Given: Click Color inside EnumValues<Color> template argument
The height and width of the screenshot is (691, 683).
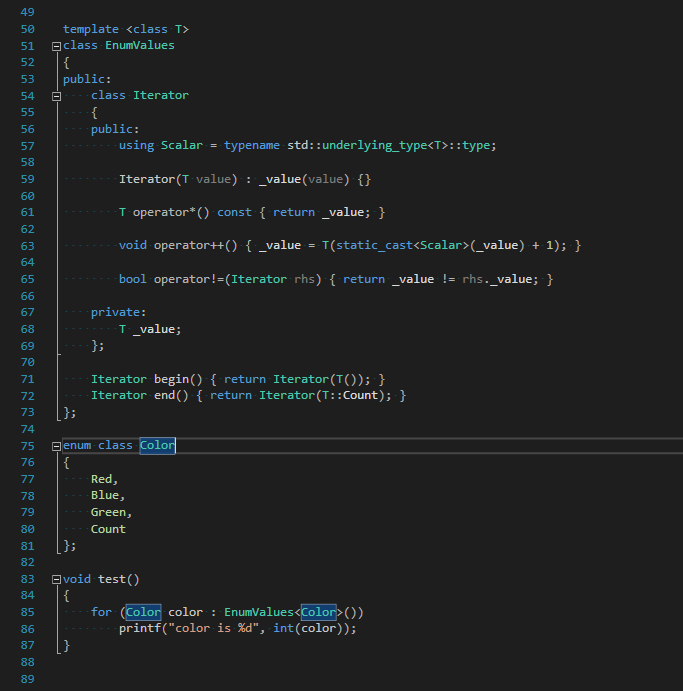Looking at the screenshot, I should point(319,613).
